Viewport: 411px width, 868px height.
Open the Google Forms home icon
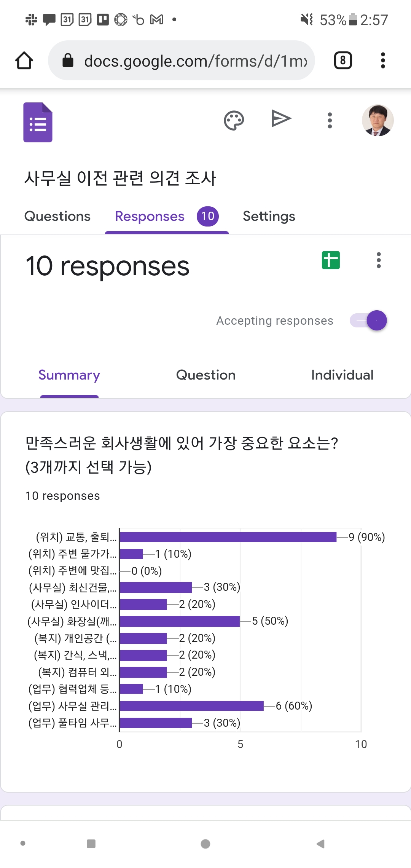(38, 122)
